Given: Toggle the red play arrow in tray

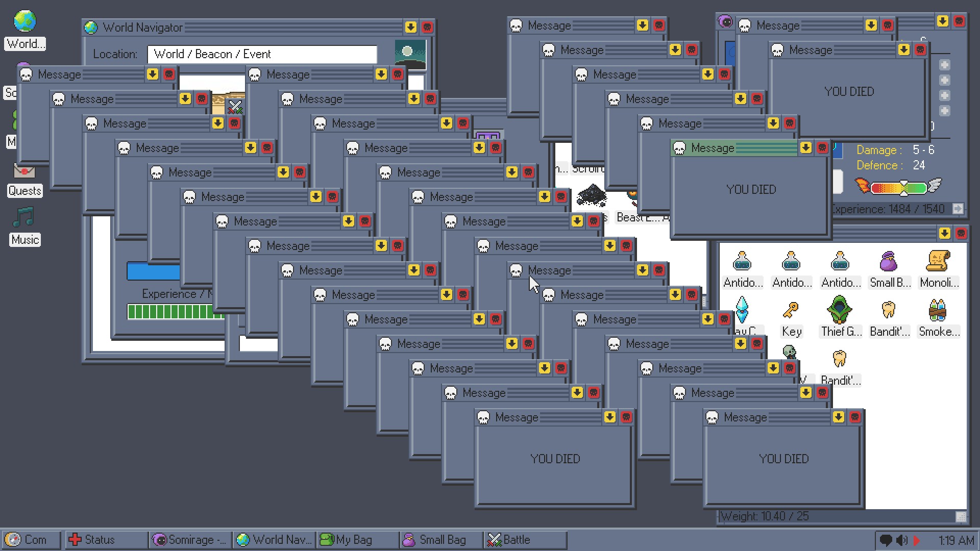Looking at the screenshot, I should [917, 540].
